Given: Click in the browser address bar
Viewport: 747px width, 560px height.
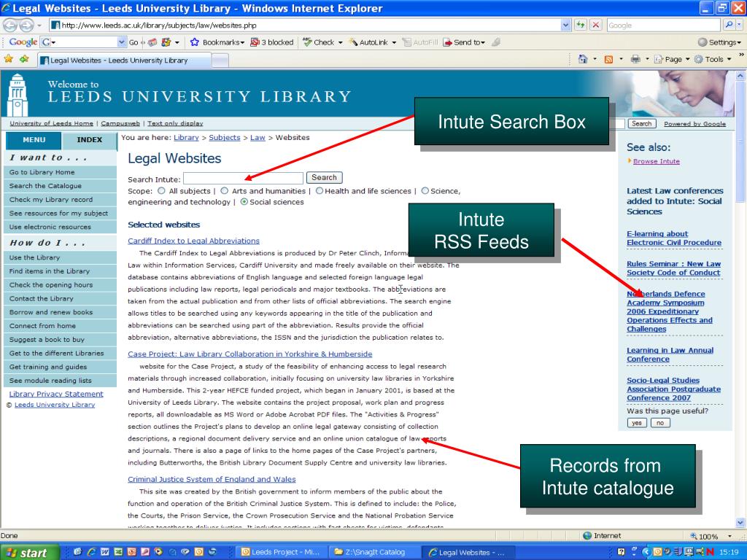Looking at the screenshot, I should pos(305,26).
